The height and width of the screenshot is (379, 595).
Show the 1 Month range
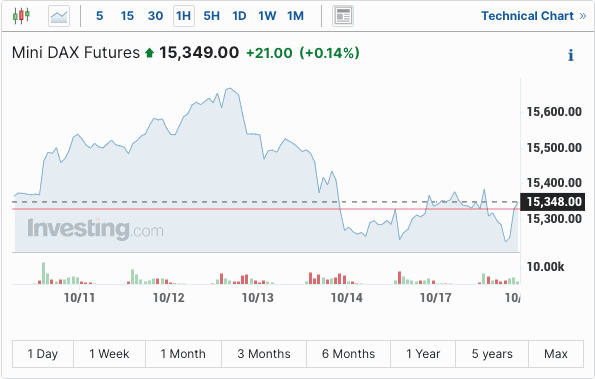[183, 354]
